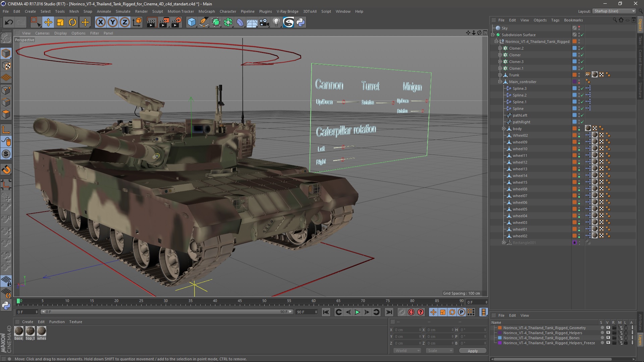This screenshot has width=644, height=362.
Task: Click Python script icon in toolbar
Action: [x=301, y=22]
